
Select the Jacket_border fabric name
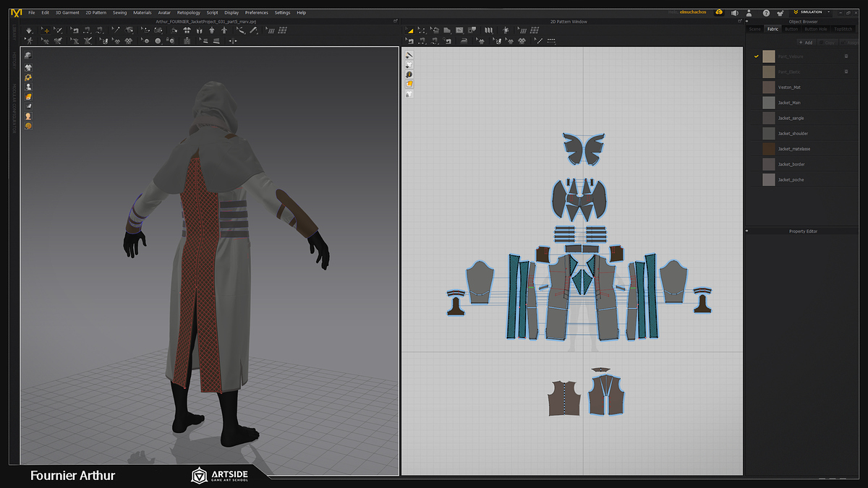pos(791,164)
